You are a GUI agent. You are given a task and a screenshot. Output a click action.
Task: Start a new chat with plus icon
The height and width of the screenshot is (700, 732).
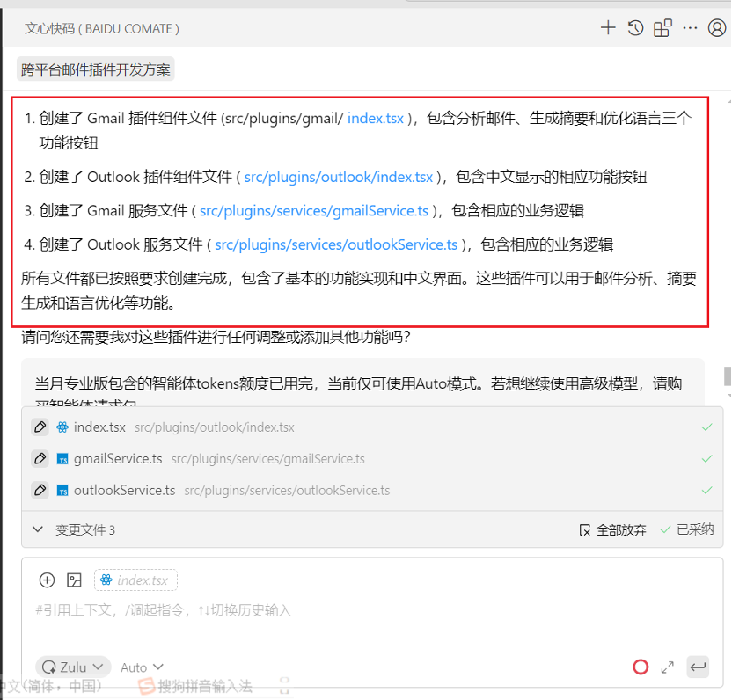click(x=607, y=28)
